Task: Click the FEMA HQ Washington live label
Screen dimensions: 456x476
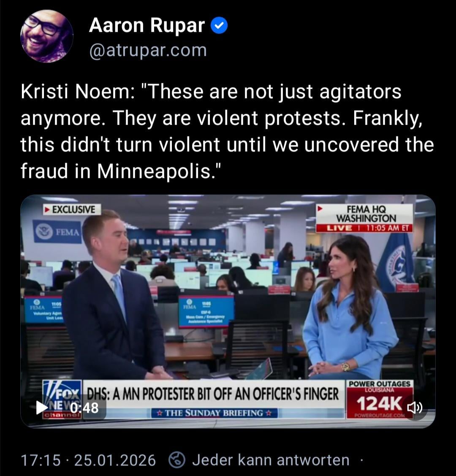Action: click(x=364, y=218)
